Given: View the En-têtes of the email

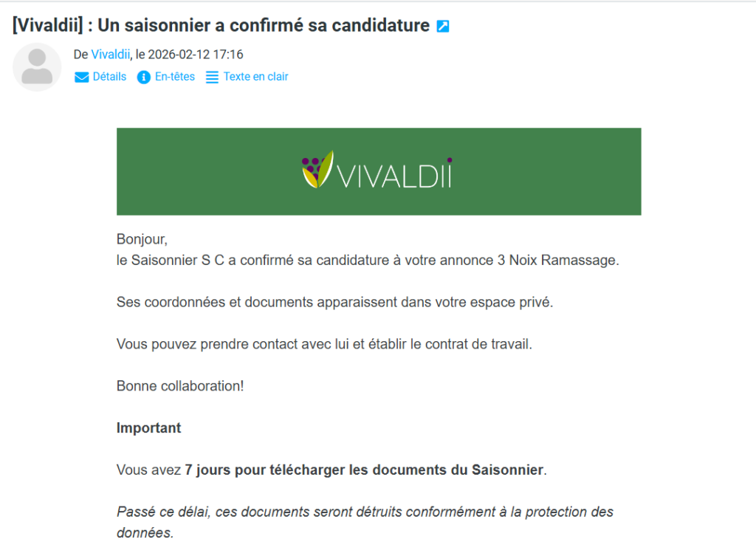Looking at the screenshot, I should (x=175, y=77).
